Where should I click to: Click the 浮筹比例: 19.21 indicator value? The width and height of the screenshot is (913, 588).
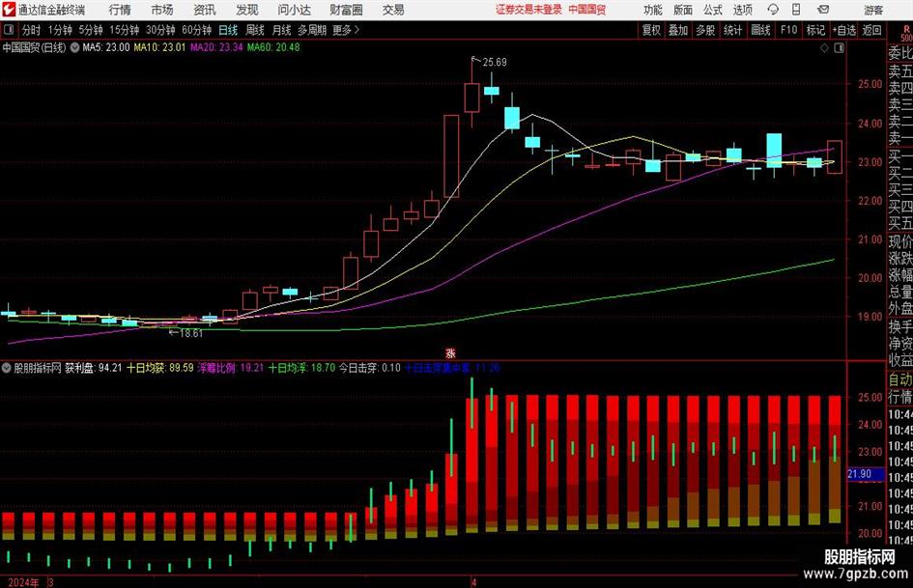231,368
